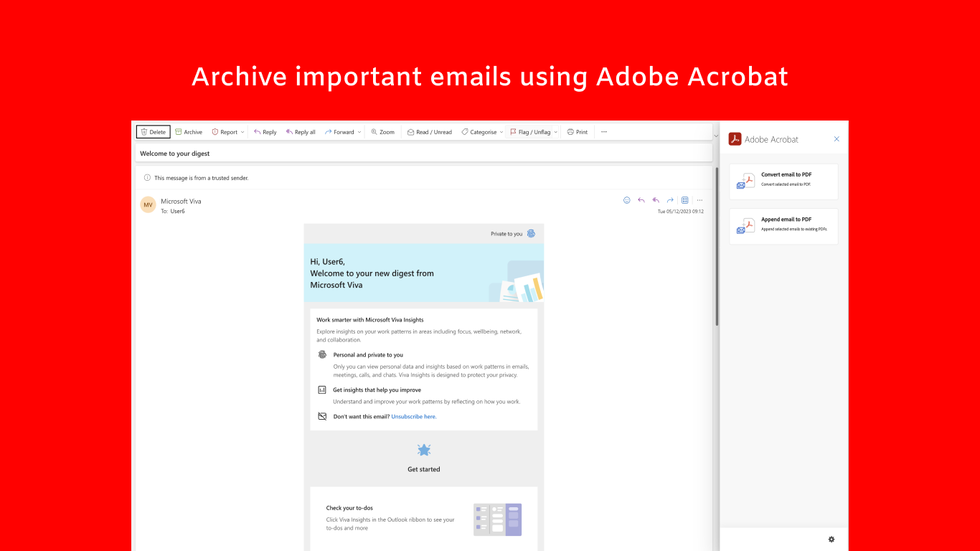Click the reply arrow icon in message header

641,200
